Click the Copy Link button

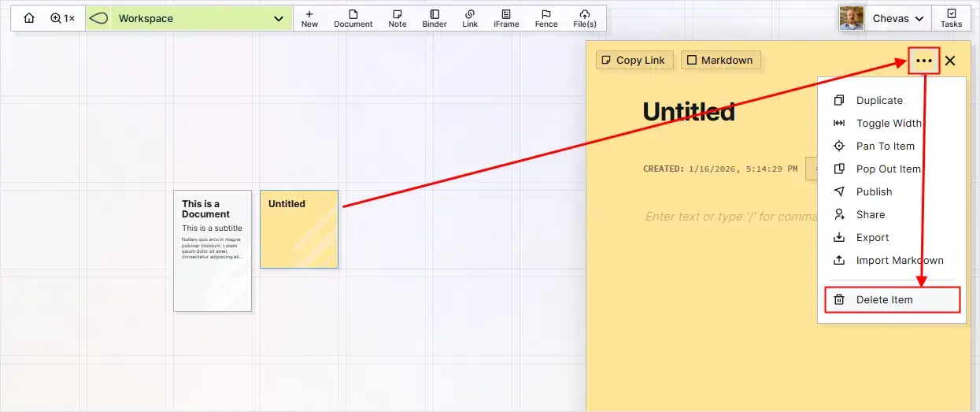634,60
